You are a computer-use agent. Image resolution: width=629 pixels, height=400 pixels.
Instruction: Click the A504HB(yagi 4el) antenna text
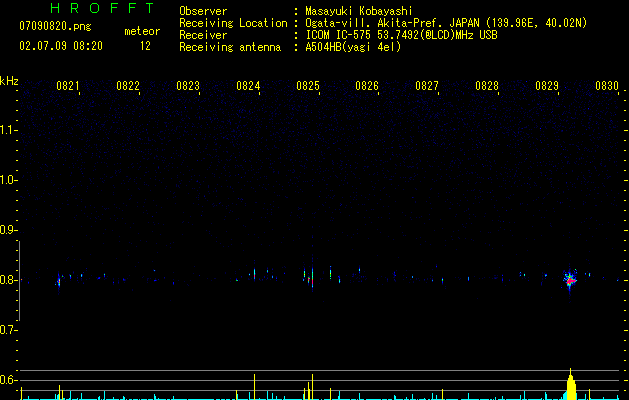[353, 47]
